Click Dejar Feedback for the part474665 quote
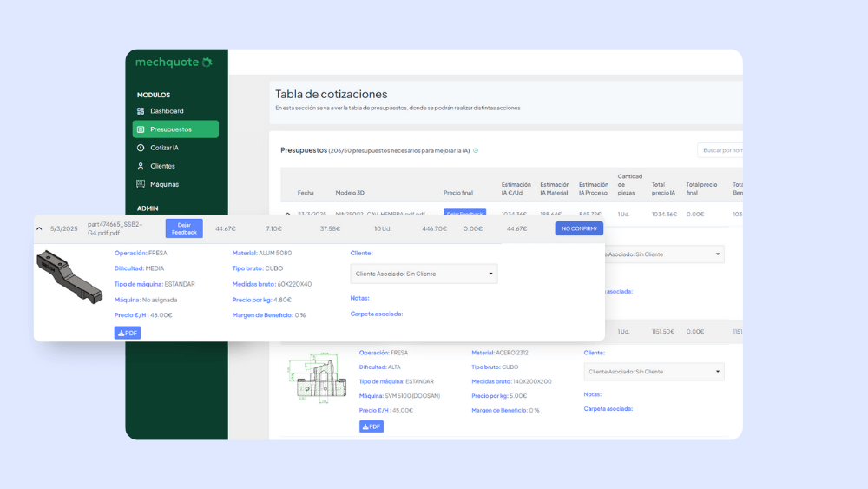 pyautogui.click(x=184, y=228)
